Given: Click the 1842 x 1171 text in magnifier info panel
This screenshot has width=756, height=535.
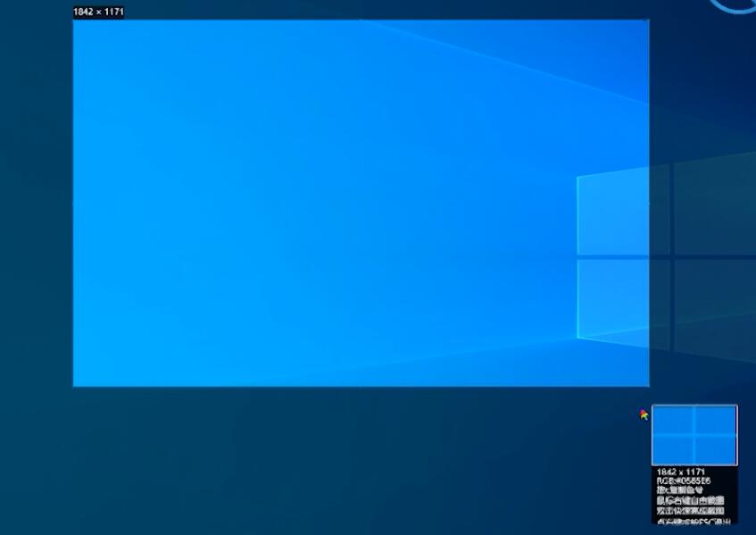Looking at the screenshot, I should pos(680,472).
